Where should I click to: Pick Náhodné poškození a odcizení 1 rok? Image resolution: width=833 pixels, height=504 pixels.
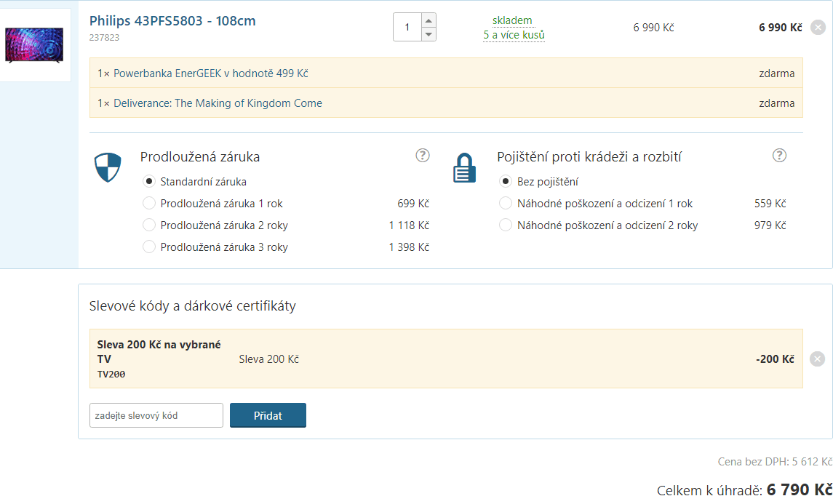tap(506, 204)
